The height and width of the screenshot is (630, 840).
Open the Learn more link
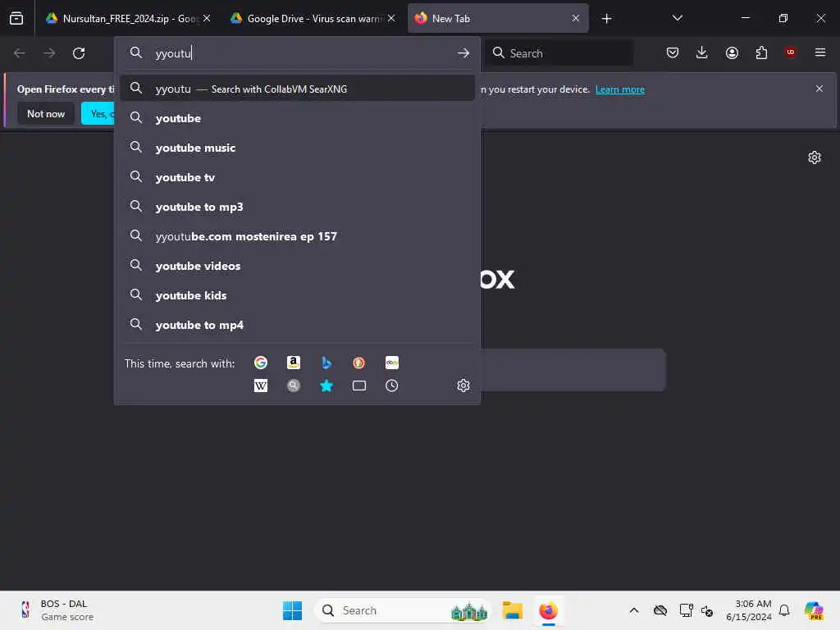(x=620, y=89)
